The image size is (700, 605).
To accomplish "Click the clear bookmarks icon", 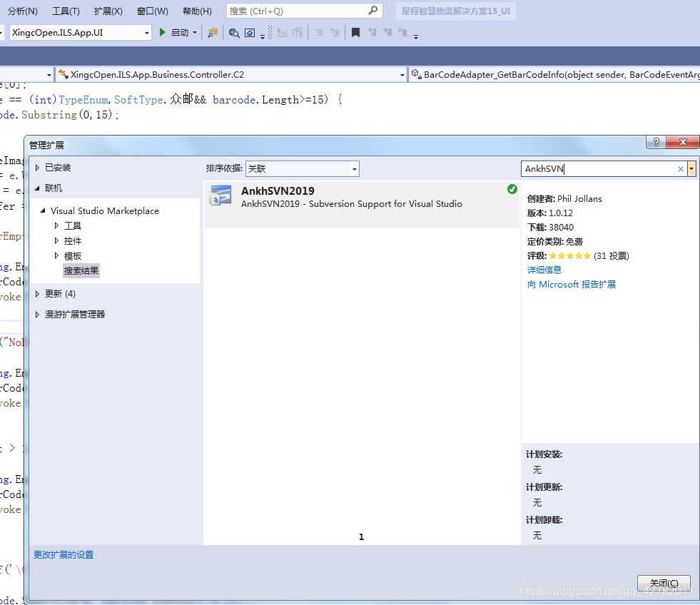I will [402, 32].
